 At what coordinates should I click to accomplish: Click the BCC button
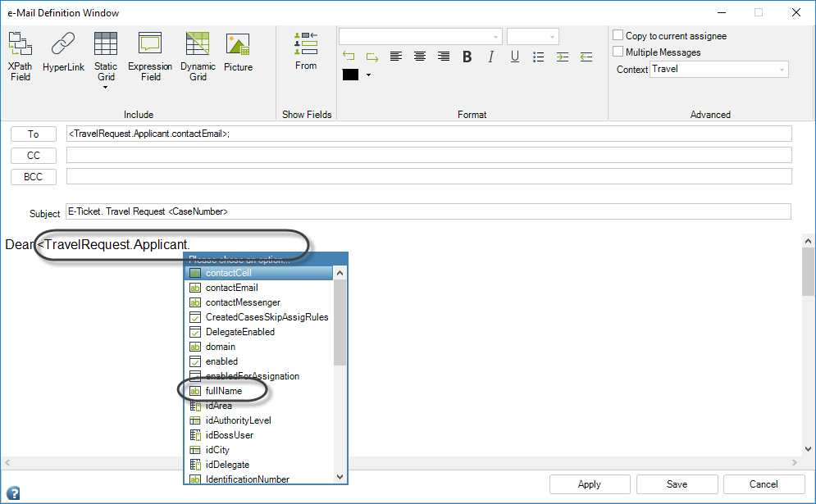pyautogui.click(x=34, y=177)
